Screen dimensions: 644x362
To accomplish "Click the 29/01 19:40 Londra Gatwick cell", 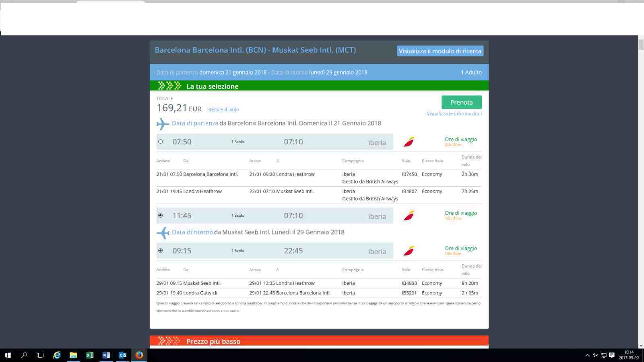I will (x=187, y=293).
